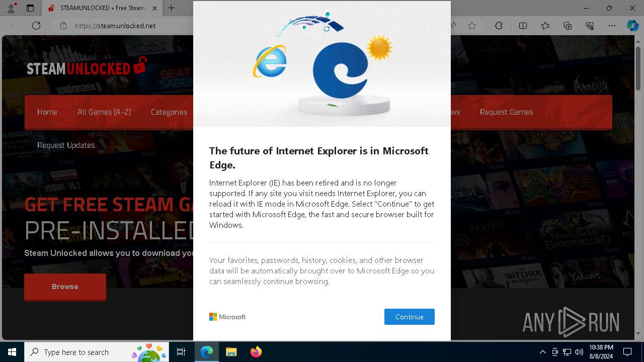Image resolution: width=644 pixels, height=362 pixels.
Task: Go back with the back arrow
Action: [14, 26]
